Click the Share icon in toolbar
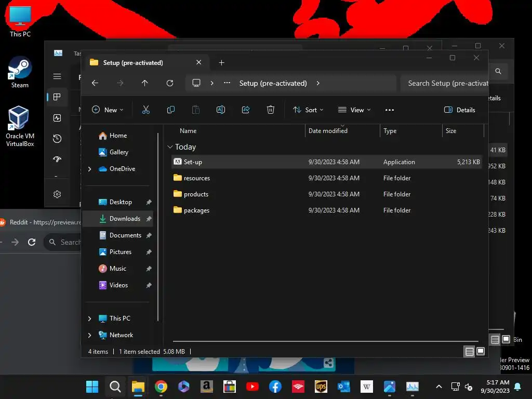Image resolution: width=532 pixels, height=399 pixels. (x=246, y=110)
